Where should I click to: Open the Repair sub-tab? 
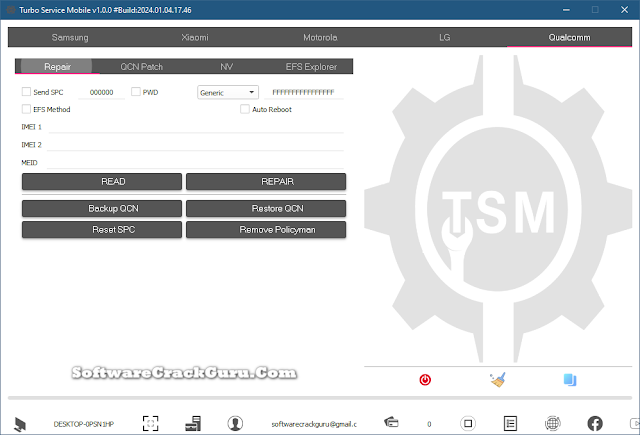[x=57, y=67]
